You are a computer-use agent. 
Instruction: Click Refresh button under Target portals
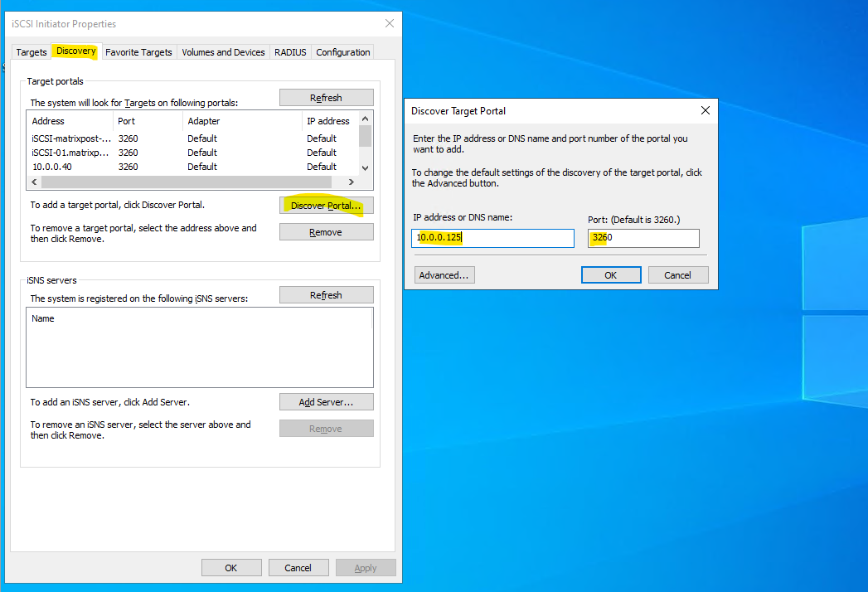(x=326, y=98)
